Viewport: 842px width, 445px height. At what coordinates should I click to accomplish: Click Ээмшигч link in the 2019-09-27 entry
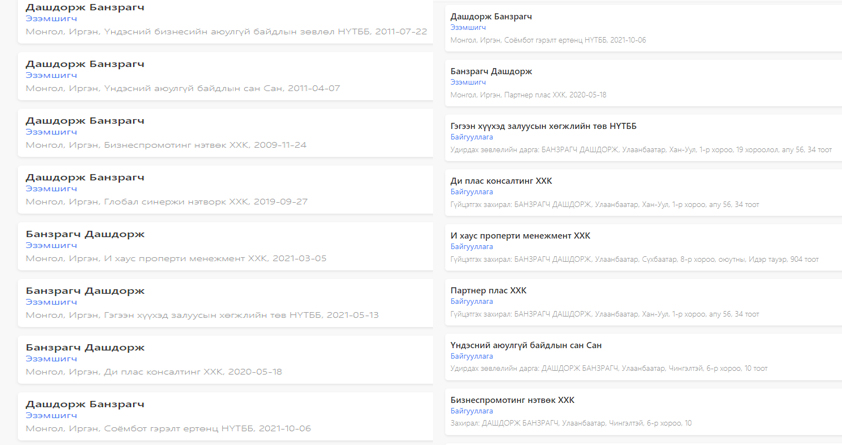(51, 189)
